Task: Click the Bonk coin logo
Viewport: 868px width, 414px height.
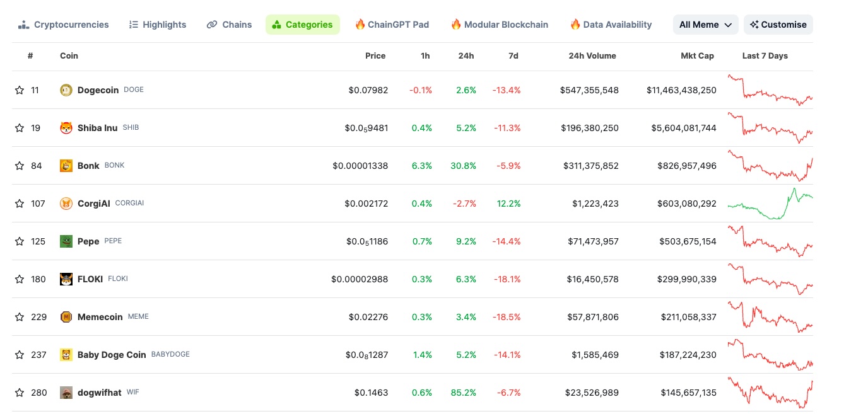Action: point(66,166)
